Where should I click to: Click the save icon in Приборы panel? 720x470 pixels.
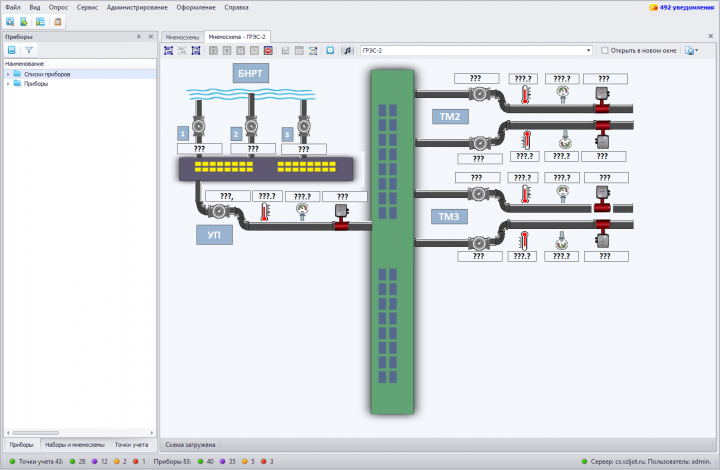point(12,50)
